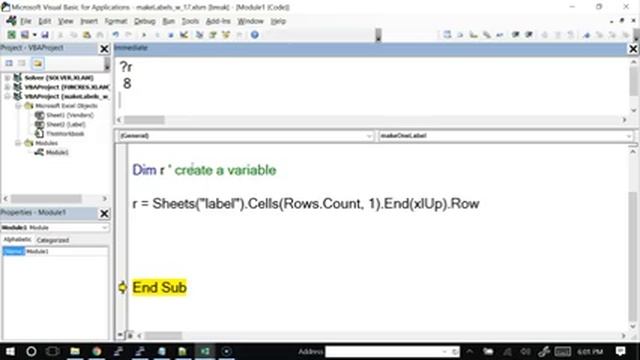Click the Save icon in the toolbar
The image size is (640, 360).
point(45,35)
